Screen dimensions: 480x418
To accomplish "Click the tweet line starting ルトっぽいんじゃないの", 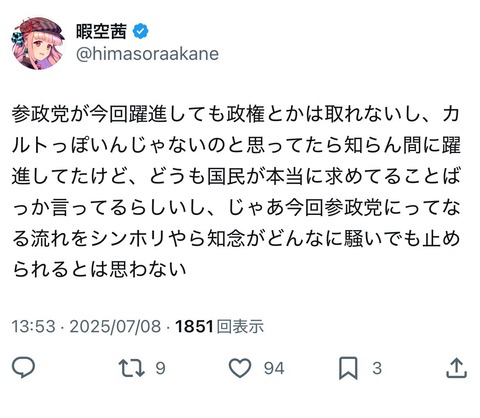I will [x=236, y=145].
